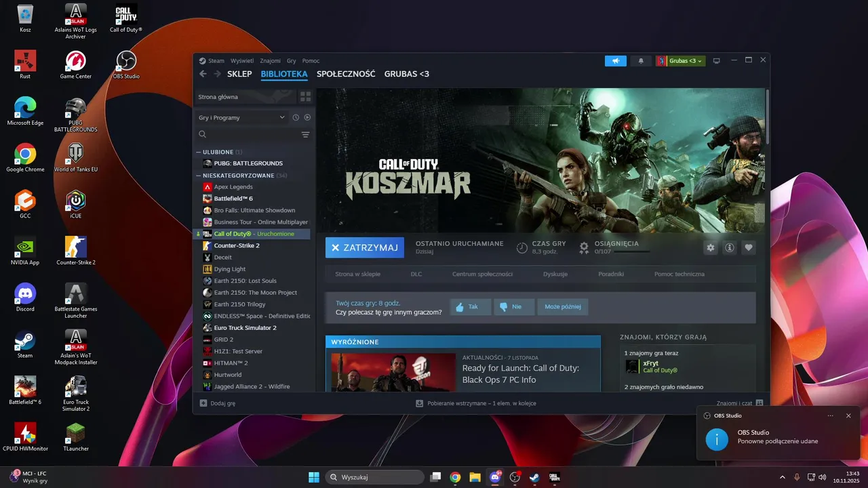Open CPUID HWMonitor desktop shortcut
The width and height of the screenshot is (868, 488).
pyautogui.click(x=25, y=436)
